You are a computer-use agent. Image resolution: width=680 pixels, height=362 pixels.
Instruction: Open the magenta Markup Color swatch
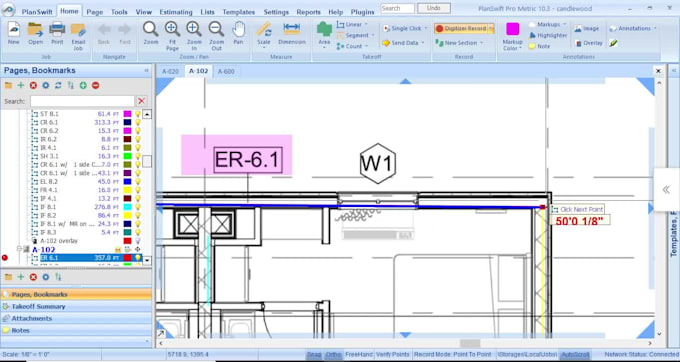click(x=513, y=29)
